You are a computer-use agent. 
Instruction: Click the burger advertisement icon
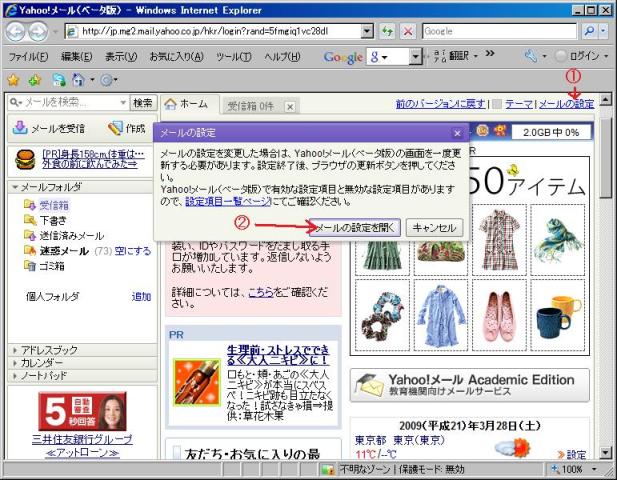tap(25, 160)
